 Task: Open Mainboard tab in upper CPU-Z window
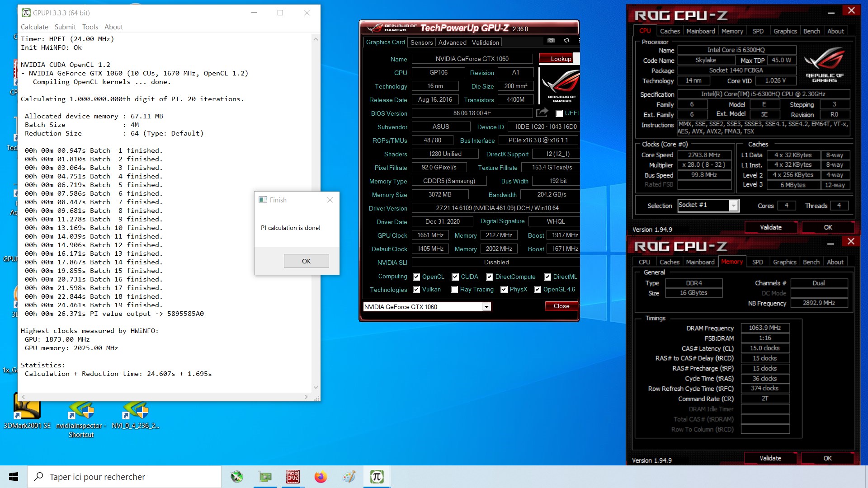(700, 31)
